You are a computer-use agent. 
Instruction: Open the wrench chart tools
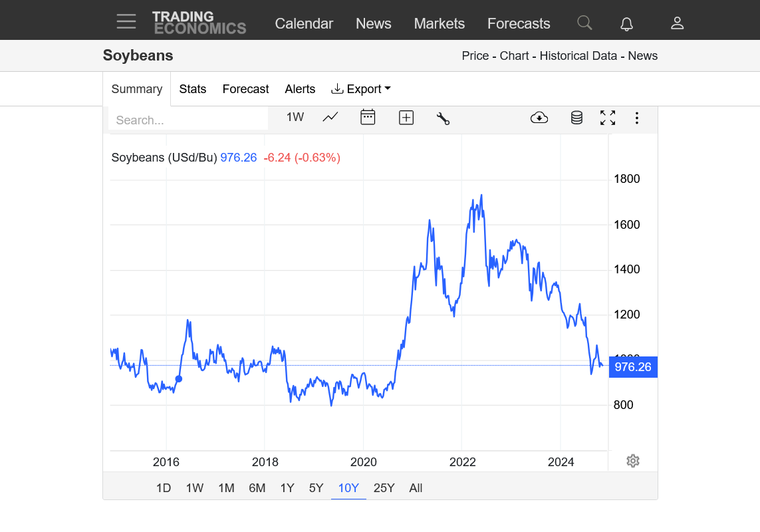click(443, 118)
